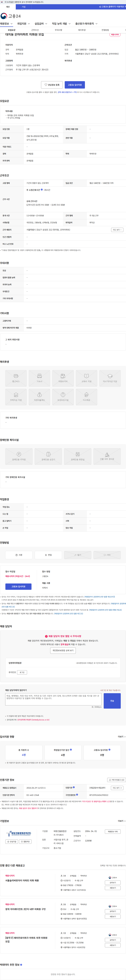Screen dimensions: 126x980
Task: Click 새창보기 for 장위 자이레디언트 posting
Action: [x=113, y=916]
